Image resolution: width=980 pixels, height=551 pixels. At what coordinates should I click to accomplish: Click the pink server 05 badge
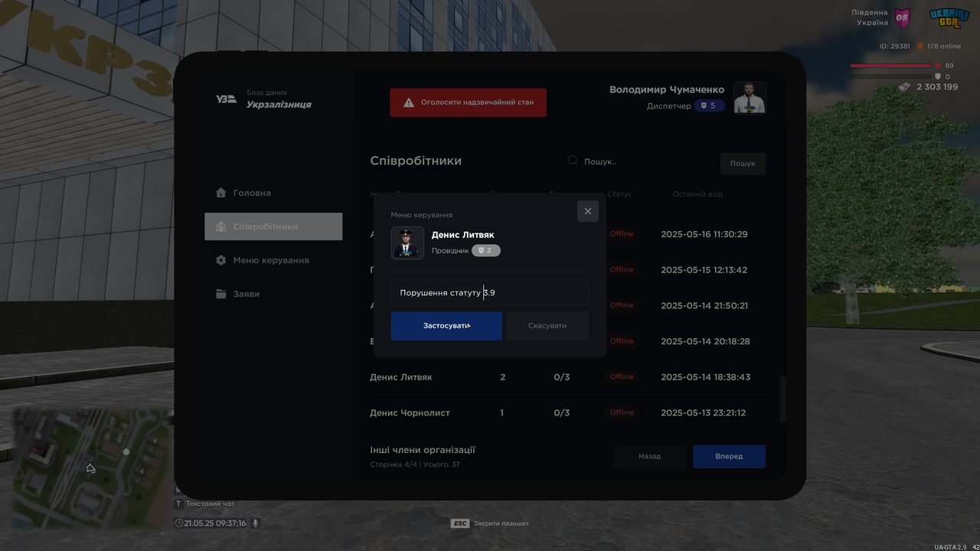click(903, 18)
